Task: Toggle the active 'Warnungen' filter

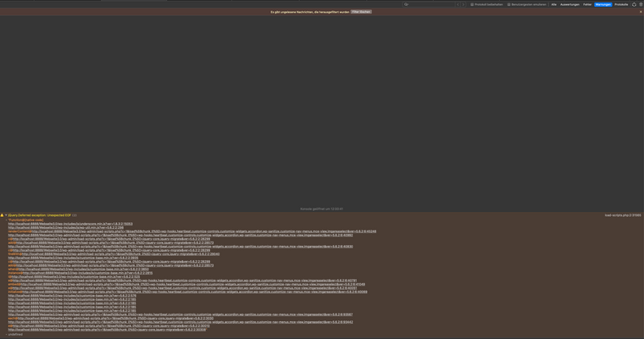Action: [602, 4]
